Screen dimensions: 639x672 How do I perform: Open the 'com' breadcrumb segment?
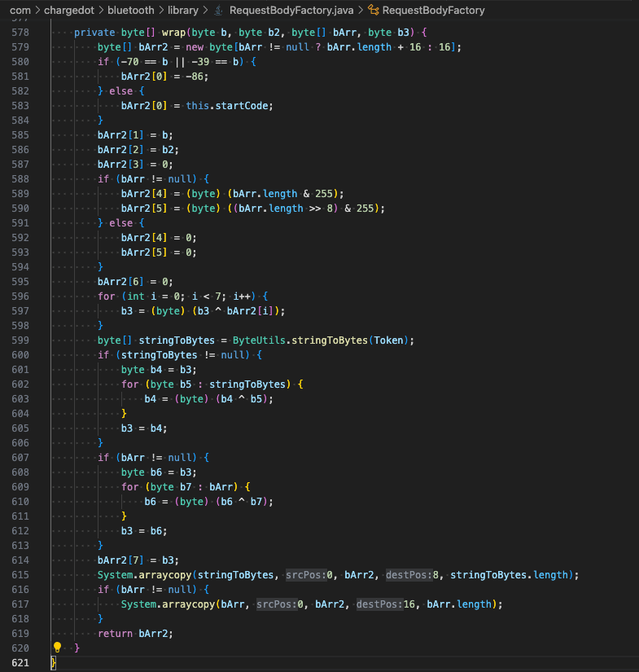coord(20,11)
